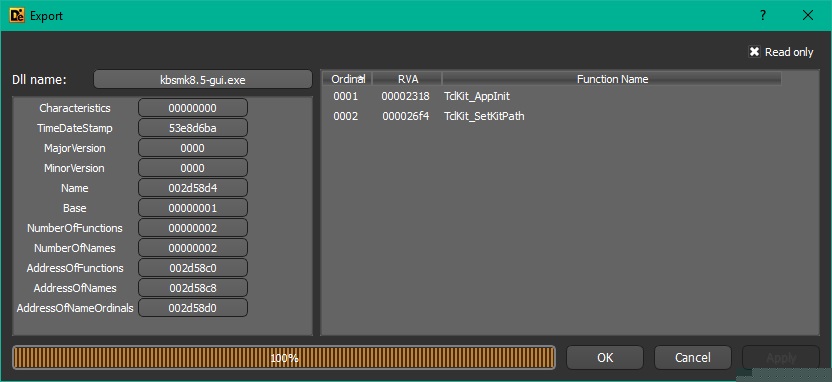Screen dimensions: 832x382
Task: Click the AddressOfNames value 002d58c8
Action: (193, 288)
